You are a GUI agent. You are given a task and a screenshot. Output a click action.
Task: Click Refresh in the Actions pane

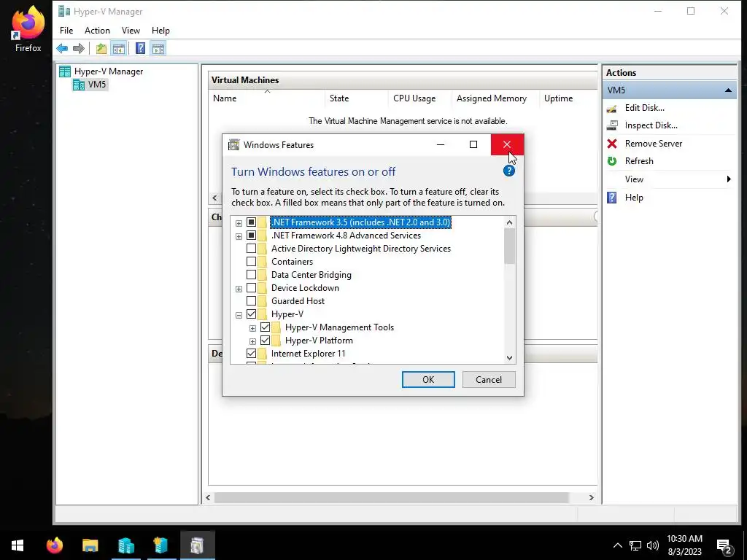[x=639, y=161]
